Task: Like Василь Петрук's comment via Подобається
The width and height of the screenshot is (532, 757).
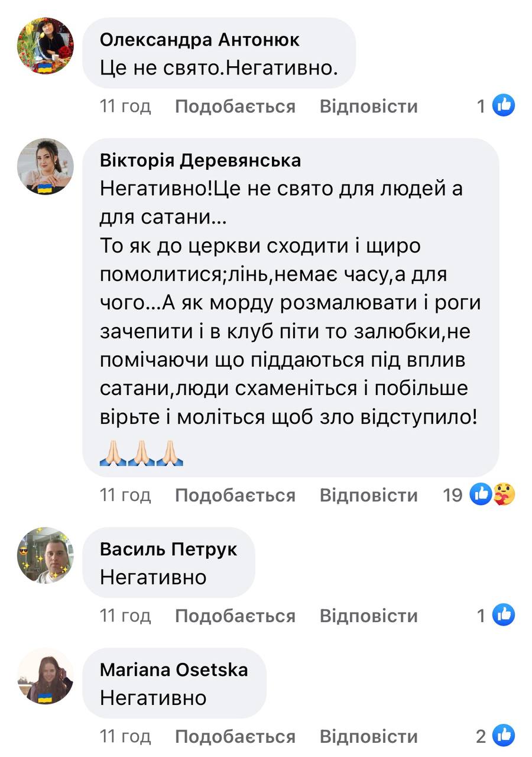Action: coord(235,616)
